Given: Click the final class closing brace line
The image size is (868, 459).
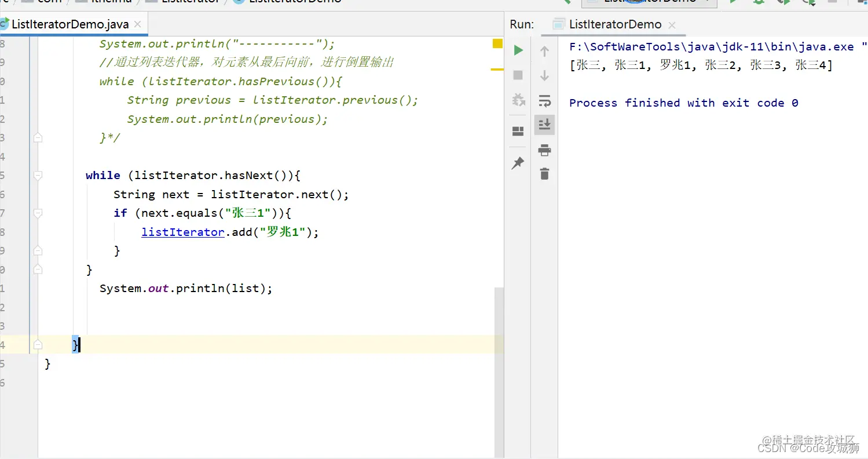Looking at the screenshot, I should tap(48, 363).
